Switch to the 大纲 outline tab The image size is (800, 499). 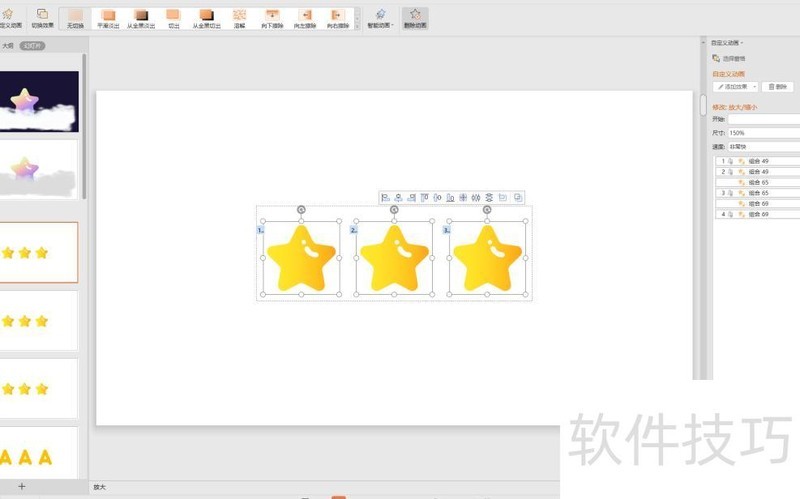[x=8, y=46]
